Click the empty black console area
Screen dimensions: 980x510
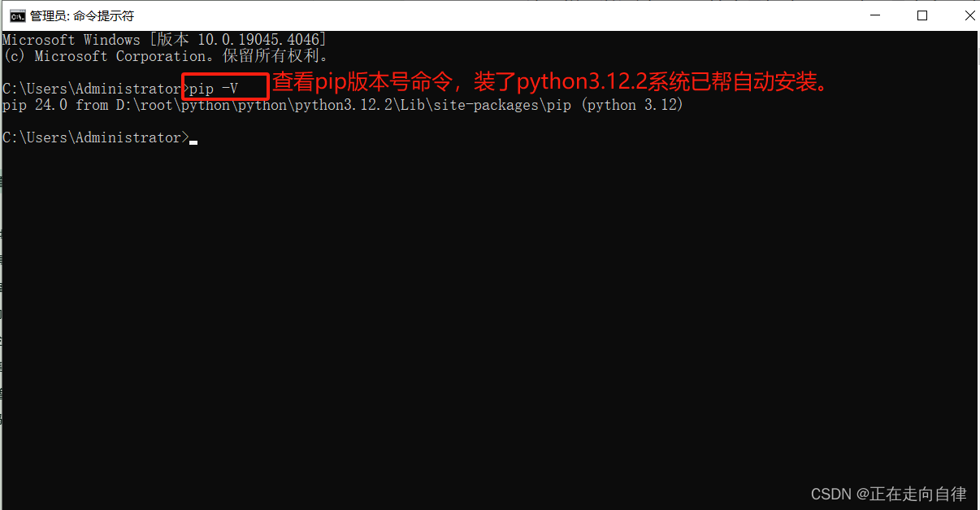click(x=488, y=325)
